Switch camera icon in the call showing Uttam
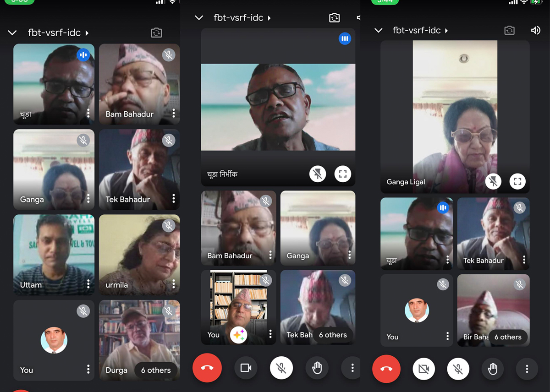This screenshot has width=550, height=392. 156,33
